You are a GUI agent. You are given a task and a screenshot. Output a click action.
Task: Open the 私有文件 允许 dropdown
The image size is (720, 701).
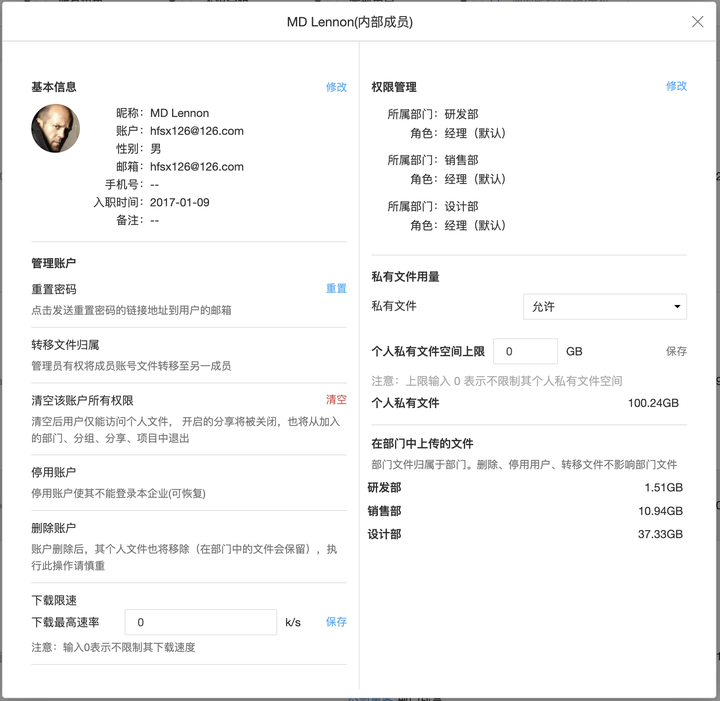pyautogui.click(x=604, y=307)
